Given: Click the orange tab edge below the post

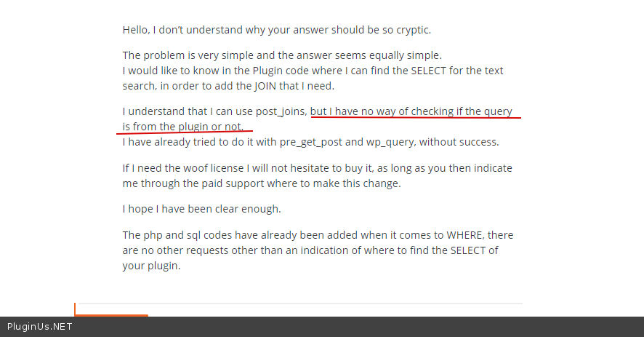Looking at the screenshot, I should click(111, 315).
